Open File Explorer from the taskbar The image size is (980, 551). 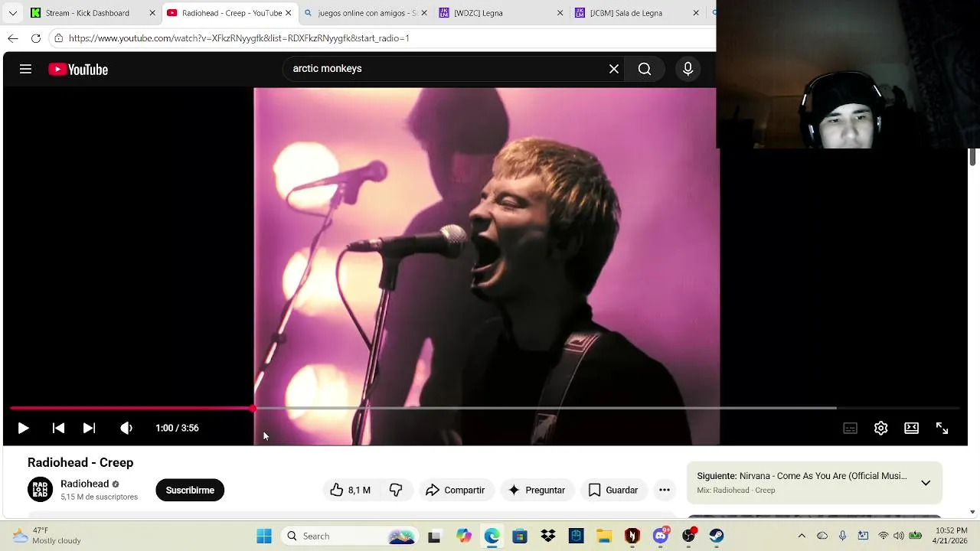[604, 536]
